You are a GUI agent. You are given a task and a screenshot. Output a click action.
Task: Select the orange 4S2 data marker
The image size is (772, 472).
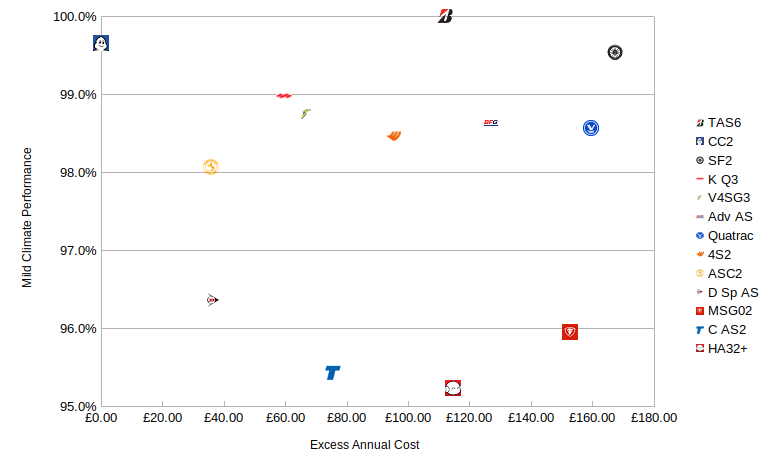tap(394, 136)
